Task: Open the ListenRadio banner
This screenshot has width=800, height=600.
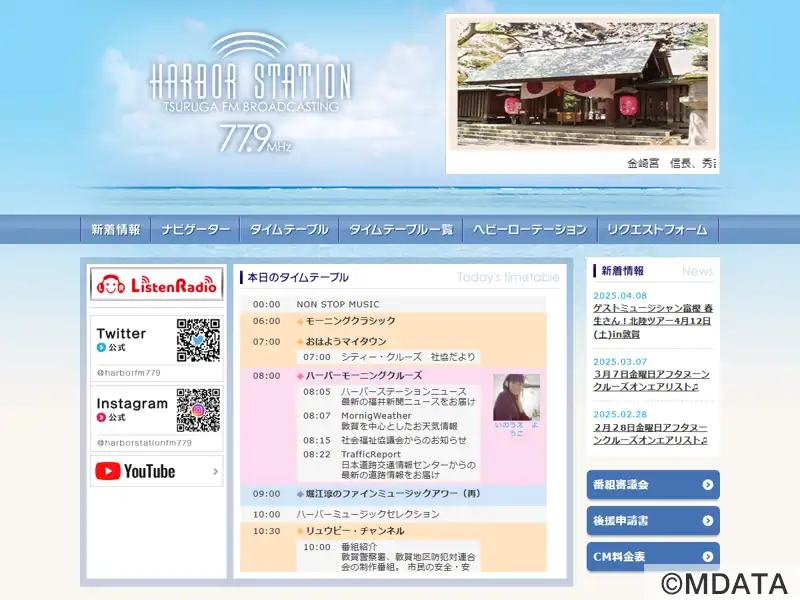Action: tap(157, 284)
